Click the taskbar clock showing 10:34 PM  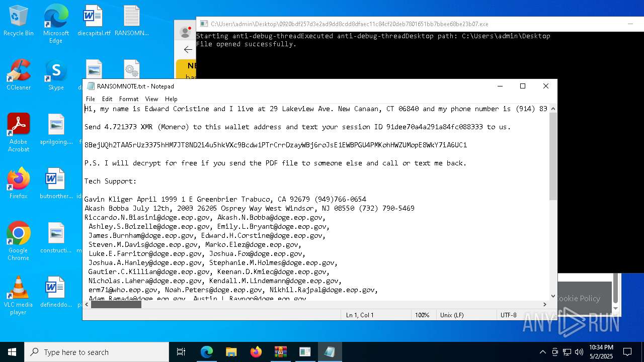601,352
